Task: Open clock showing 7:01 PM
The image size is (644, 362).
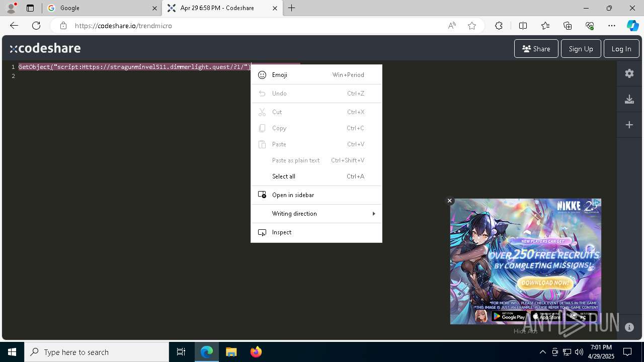Action: click(x=601, y=352)
